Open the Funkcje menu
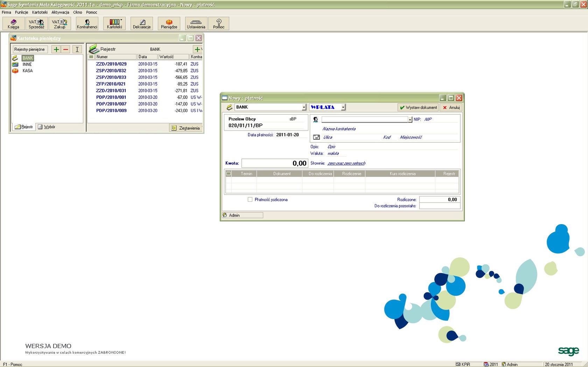This screenshot has width=588, height=367. pos(21,12)
